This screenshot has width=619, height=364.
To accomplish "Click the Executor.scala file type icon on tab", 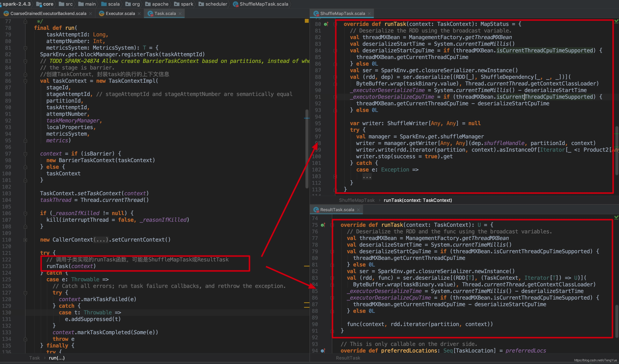I will coord(101,13).
